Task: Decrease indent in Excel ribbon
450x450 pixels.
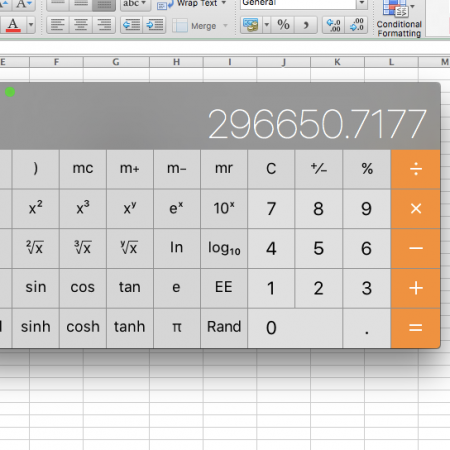Action: coord(131,25)
